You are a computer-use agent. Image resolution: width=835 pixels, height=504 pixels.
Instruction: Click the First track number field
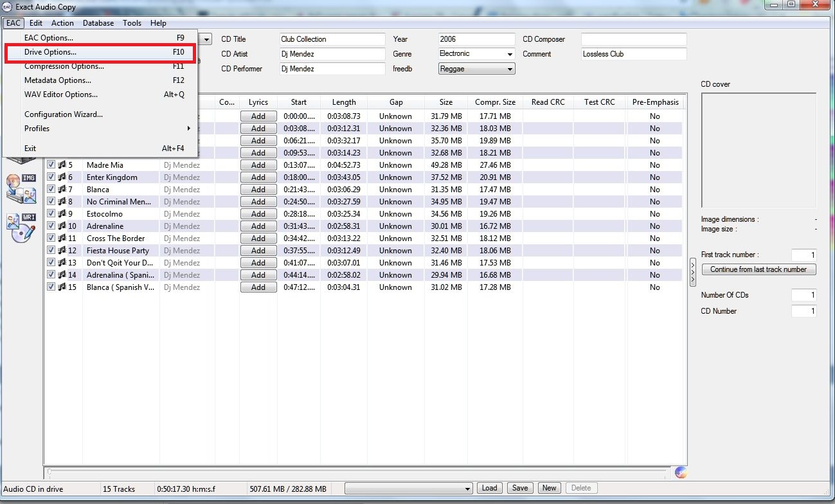click(804, 255)
